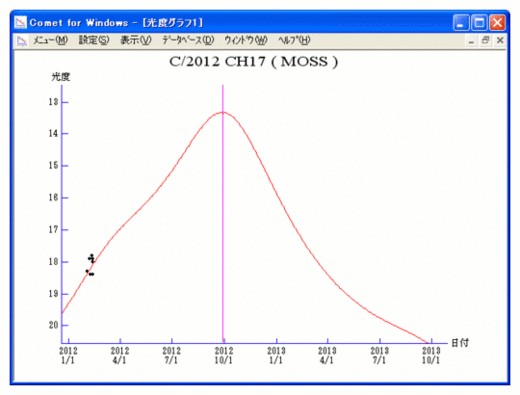
Task: Open the 設定(S) settings menu
Action: click(x=94, y=40)
